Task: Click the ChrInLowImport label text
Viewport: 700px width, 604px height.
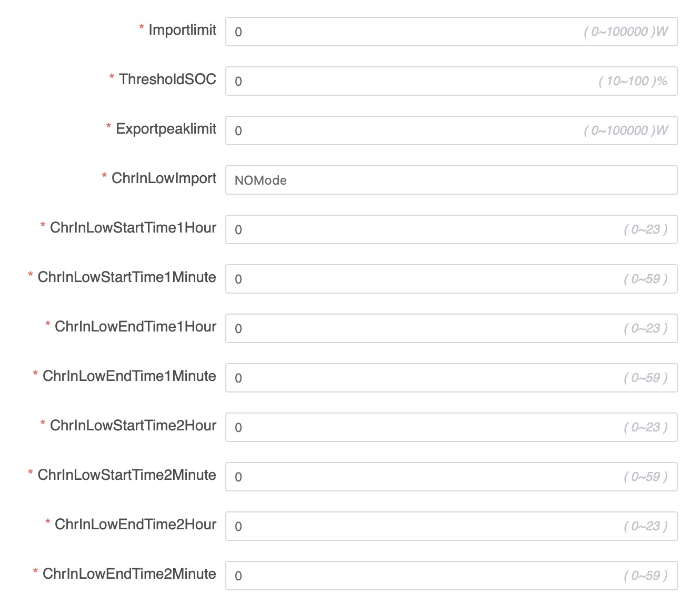Action: [164, 178]
